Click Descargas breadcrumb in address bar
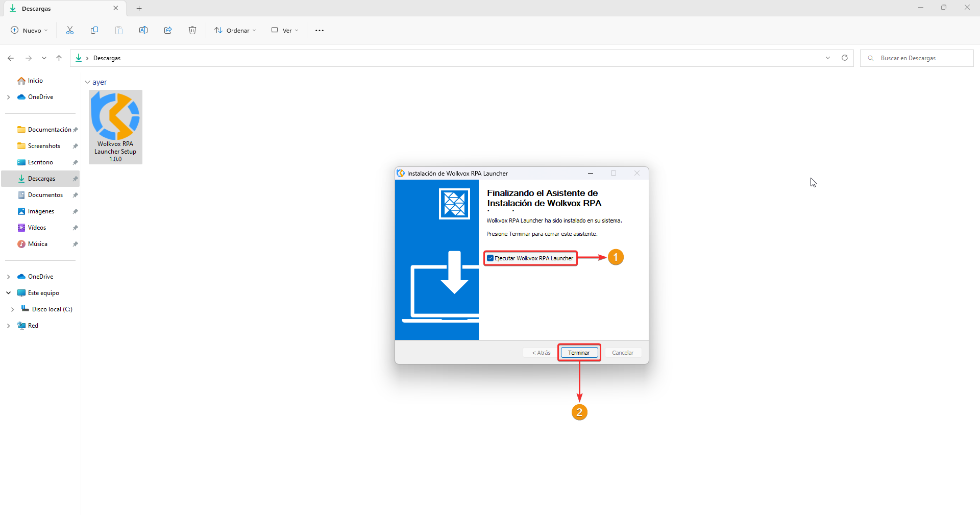The width and height of the screenshot is (980, 515). click(x=107, y=58)
